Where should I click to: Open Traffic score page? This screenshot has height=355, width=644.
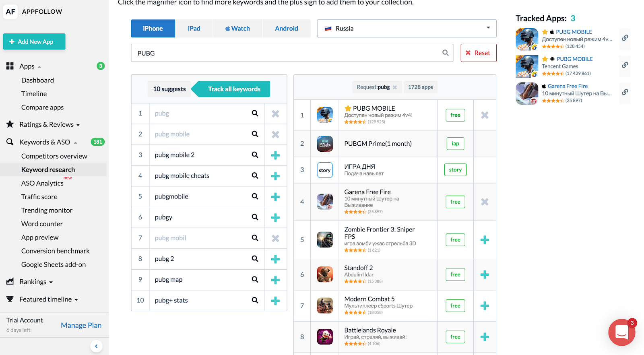(39, 197)
